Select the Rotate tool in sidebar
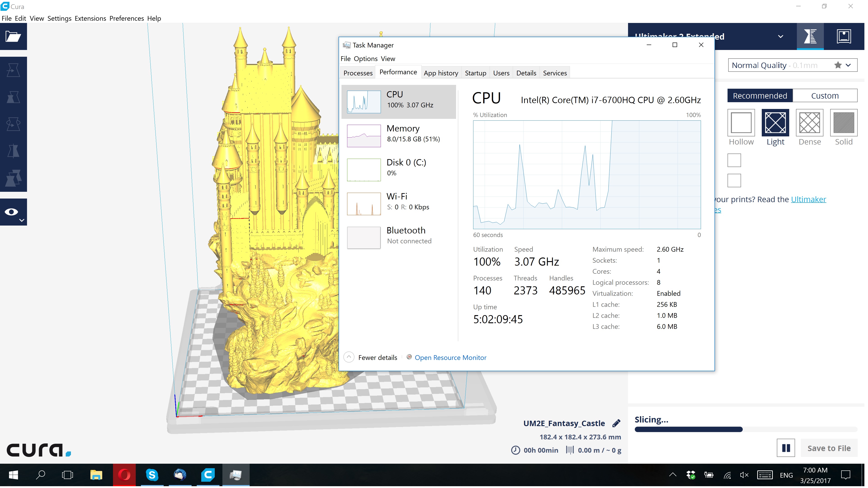868x488 pixels. (13, 124)
